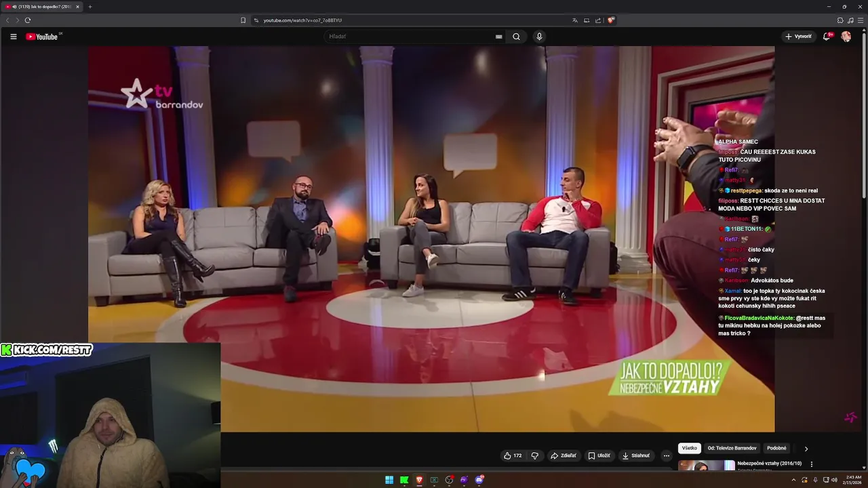Open a new browser tab with plus

[90, 7]
